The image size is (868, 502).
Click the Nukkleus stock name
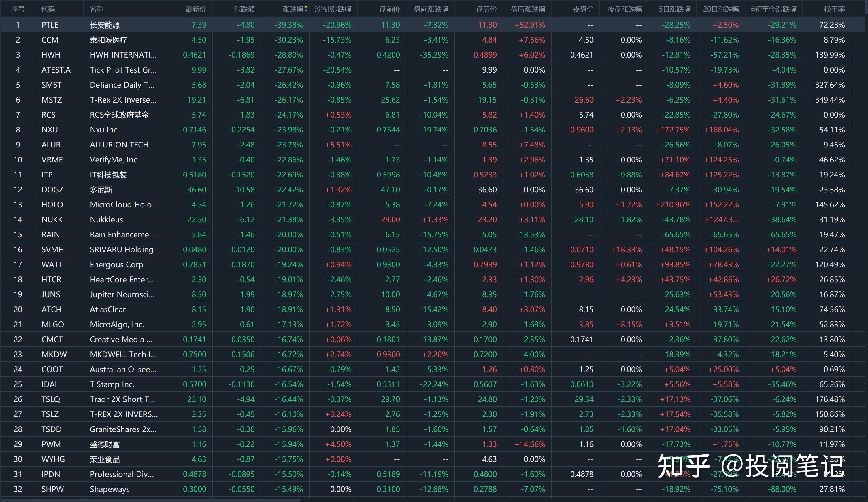106,220
